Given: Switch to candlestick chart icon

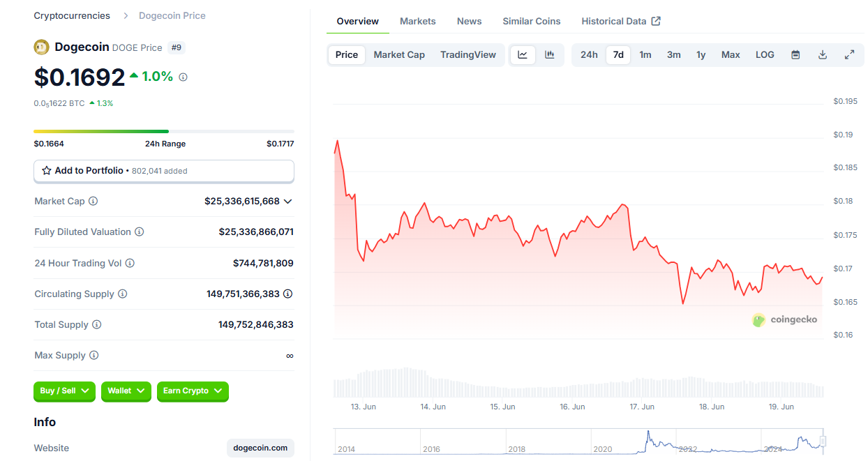Looking at the screenshot, I should click(x=550, y=54).
